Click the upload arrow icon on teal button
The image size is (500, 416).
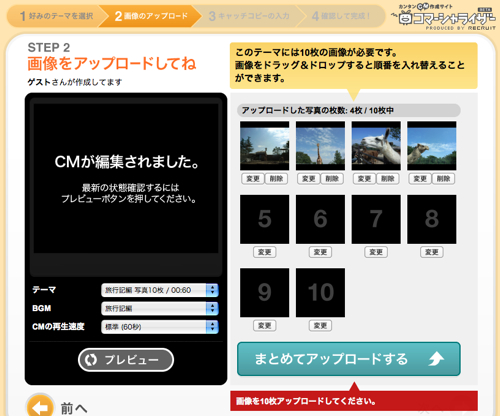click(436, 359)
